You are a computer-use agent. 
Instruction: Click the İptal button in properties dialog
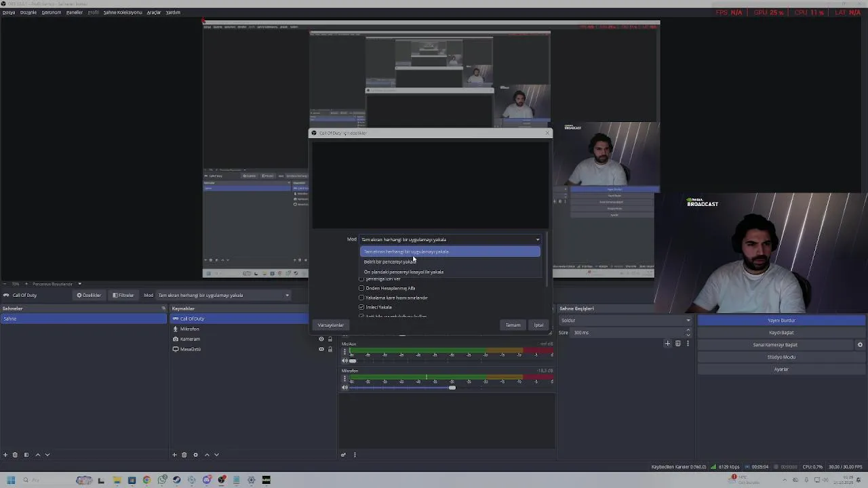pyautogui.click(x=538, y=325)
